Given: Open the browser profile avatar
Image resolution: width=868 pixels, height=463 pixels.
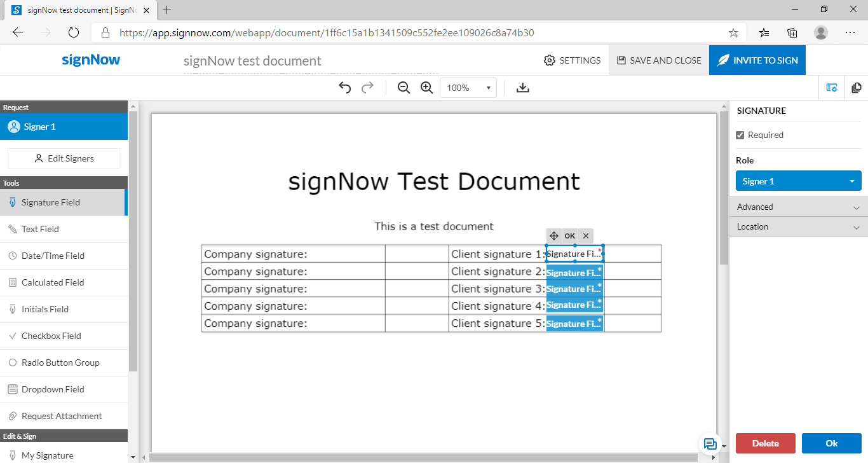Looking at the screenshot, I should (821, 32).
